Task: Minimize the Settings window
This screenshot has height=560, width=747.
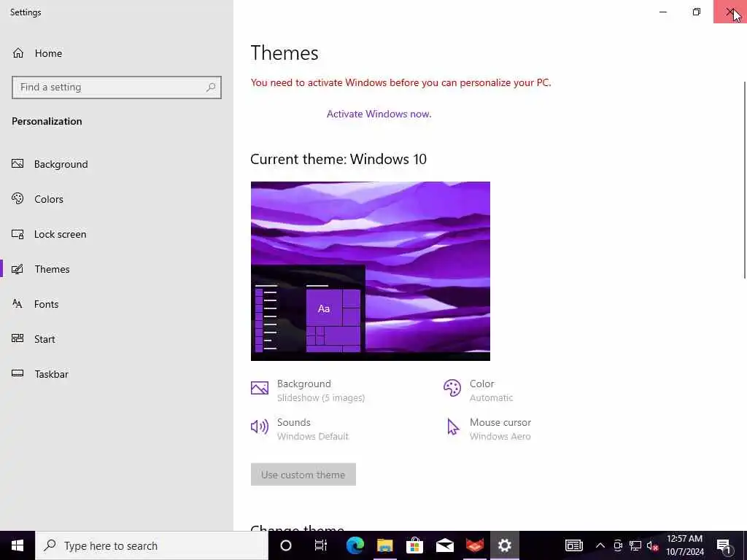Action: click(663, 12)
